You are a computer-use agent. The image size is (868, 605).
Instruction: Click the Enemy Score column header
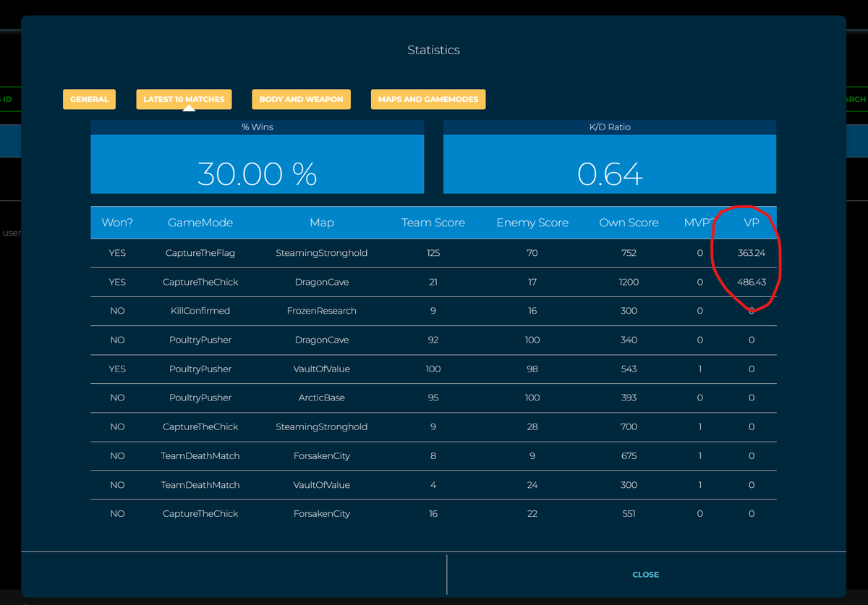coord(532,223)
